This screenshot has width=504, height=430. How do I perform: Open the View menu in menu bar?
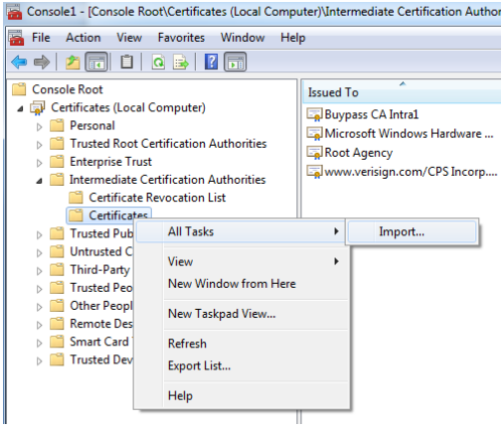(129, 38)
